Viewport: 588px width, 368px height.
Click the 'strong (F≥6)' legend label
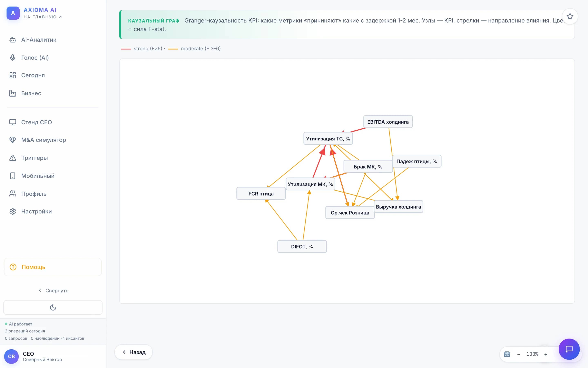click(148, 48)
